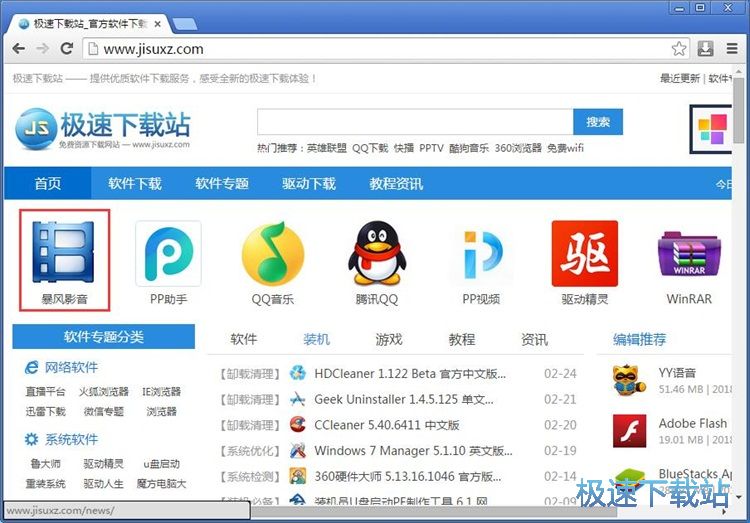Click the Windows 7 Manager row icon
The height and width of the screenshot is (523, 750).
(298, 450)
